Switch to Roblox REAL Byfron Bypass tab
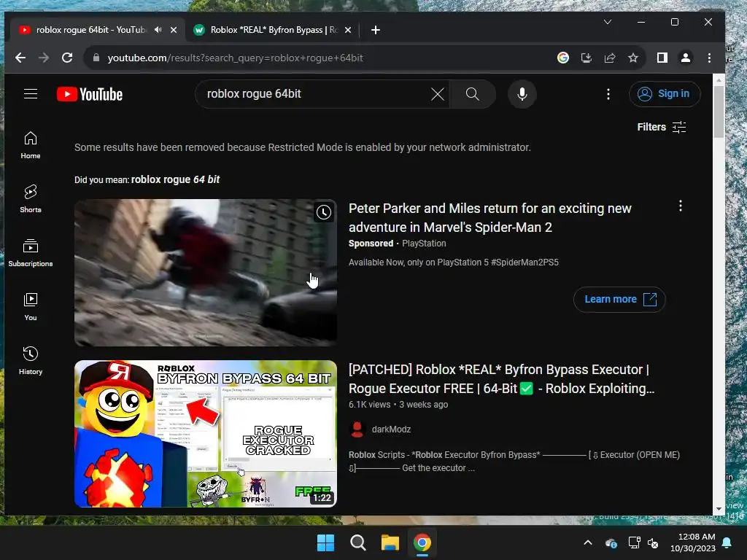Image resolution: width=747 pixels, height=560 pixels. point(274,29)
